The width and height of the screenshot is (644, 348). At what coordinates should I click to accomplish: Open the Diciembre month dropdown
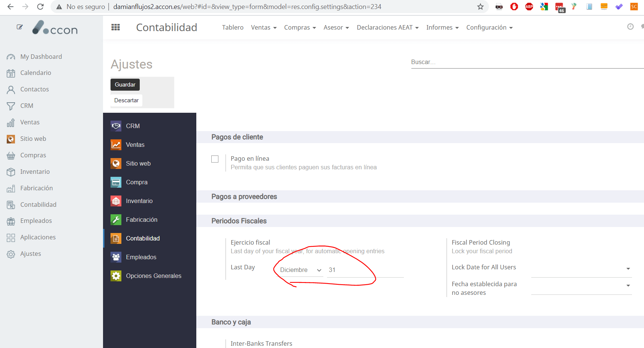(301, 270)
